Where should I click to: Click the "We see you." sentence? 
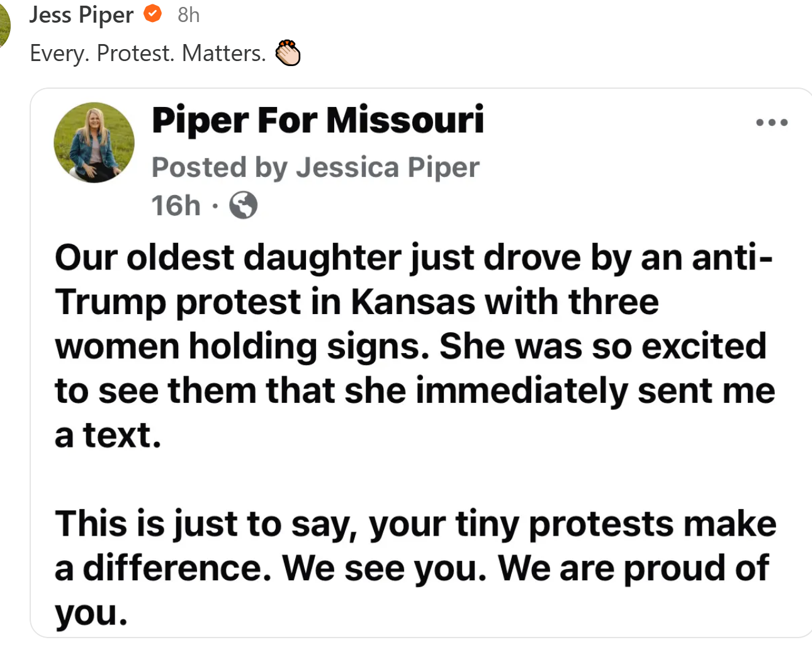[x=385, y=568]
